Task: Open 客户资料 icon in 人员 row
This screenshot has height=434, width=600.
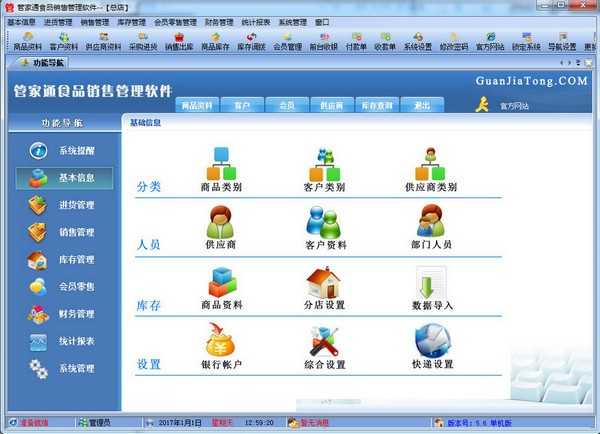Action: pyautogui.click(x=323, y=222)
